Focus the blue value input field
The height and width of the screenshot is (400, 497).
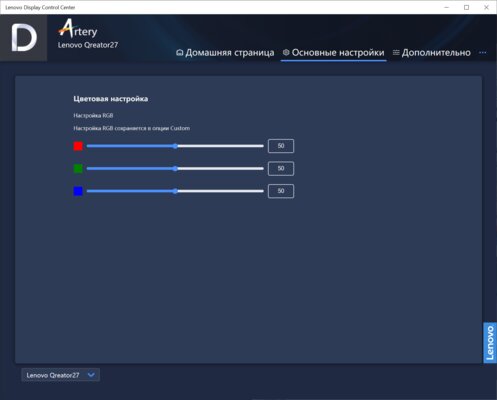(281, 191)
